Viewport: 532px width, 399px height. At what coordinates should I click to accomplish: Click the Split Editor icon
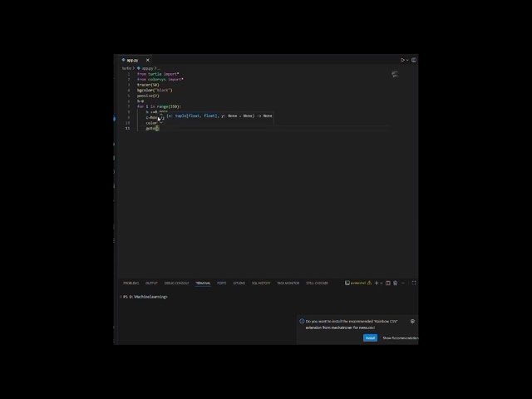(414, 60)
